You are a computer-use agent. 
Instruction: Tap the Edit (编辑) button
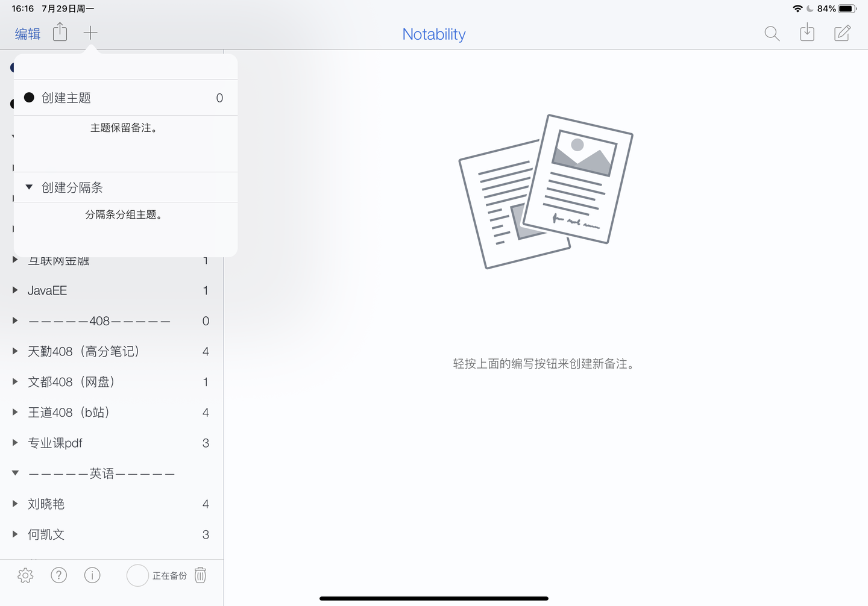point(28,34)
